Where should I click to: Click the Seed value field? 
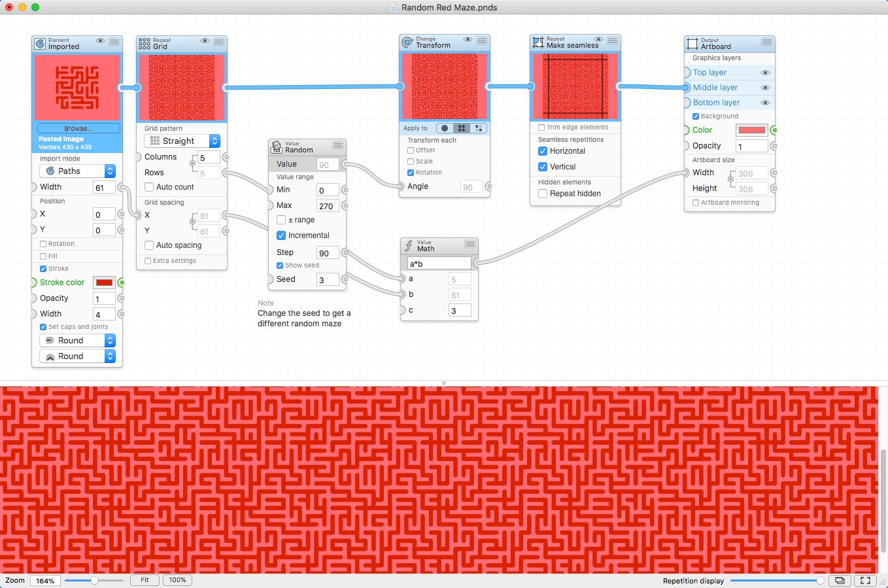point(328,280)
